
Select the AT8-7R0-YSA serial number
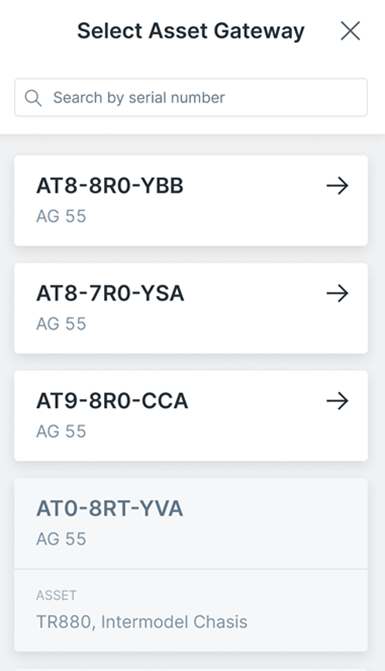pyautogui.click(x=110, y=294)
